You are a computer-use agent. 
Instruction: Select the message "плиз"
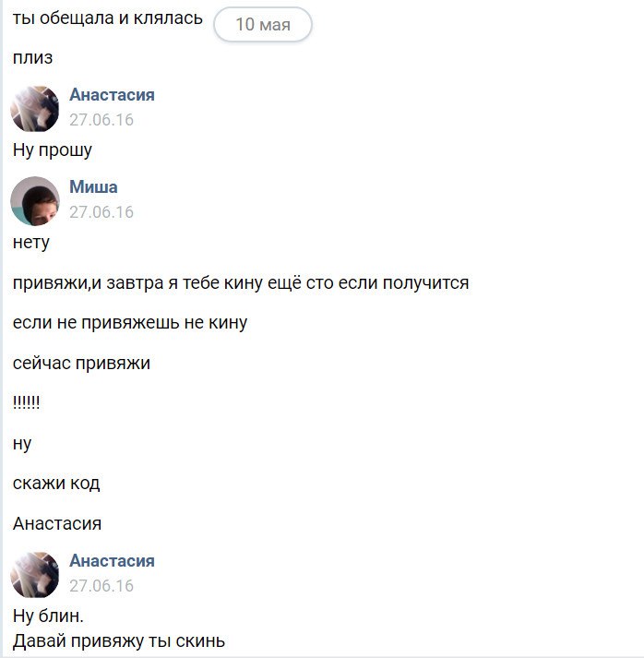32,58
